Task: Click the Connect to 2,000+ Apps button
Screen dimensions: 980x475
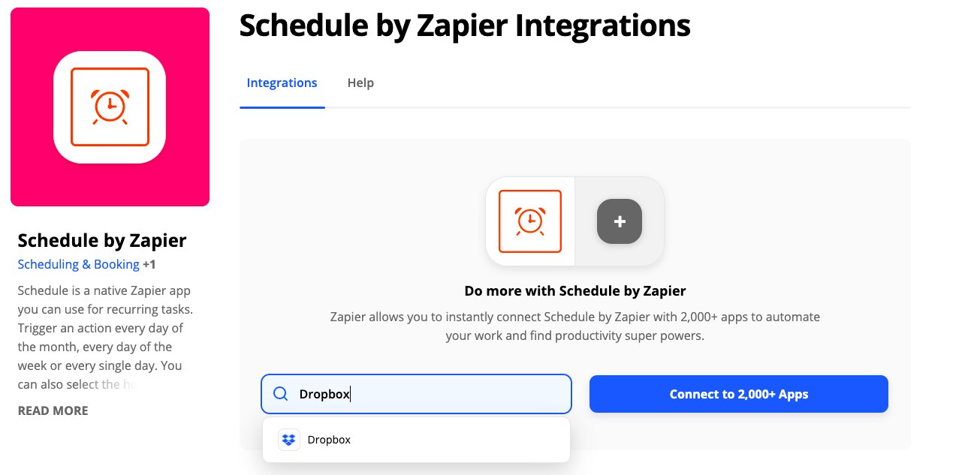Action: [x=738, y=393]
